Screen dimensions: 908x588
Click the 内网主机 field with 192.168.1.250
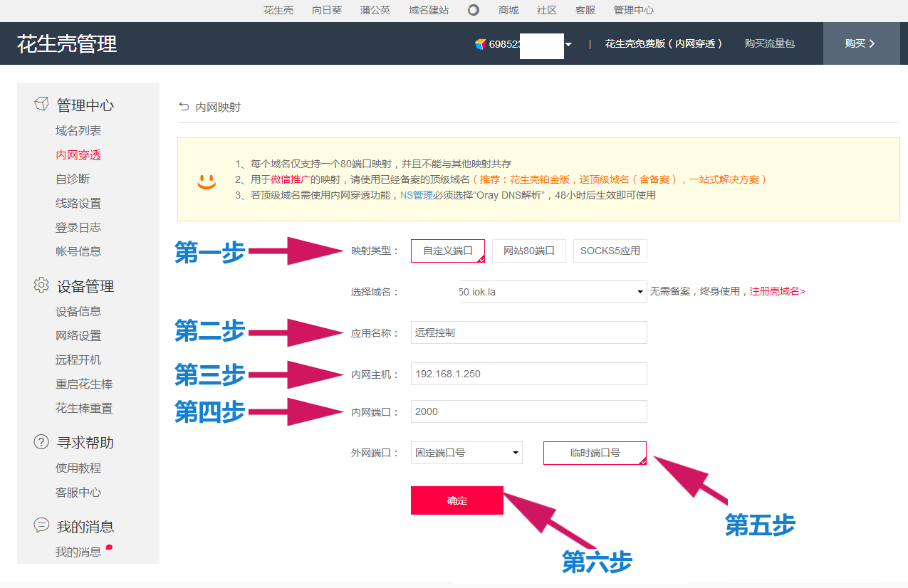pyautogui.click(x=529, y=374)
